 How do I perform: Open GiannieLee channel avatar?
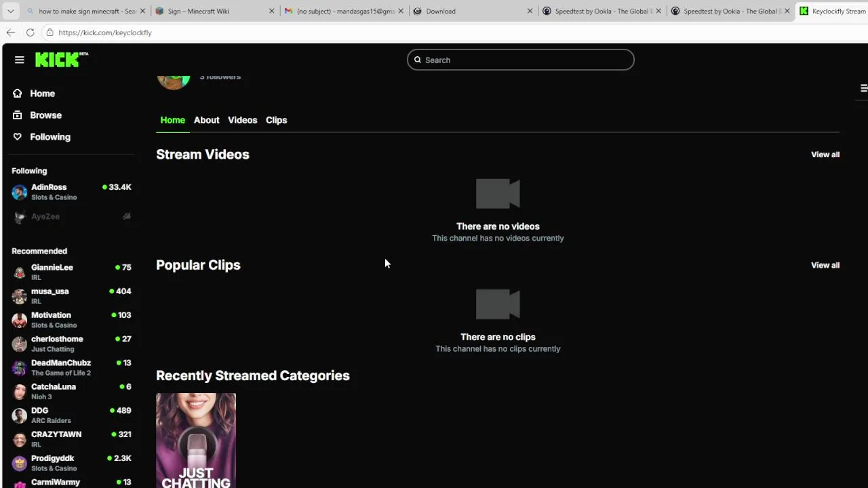[x=20, y=272]
